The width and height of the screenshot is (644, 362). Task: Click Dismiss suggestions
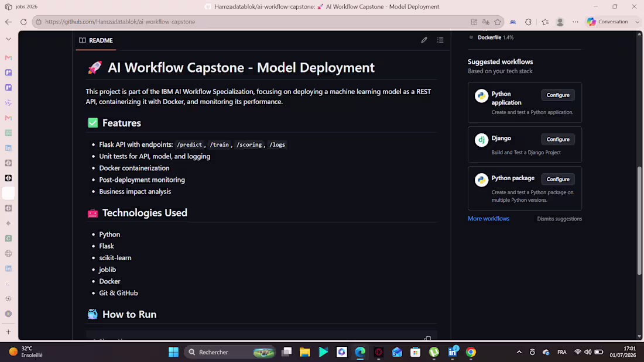pos(559,219)
